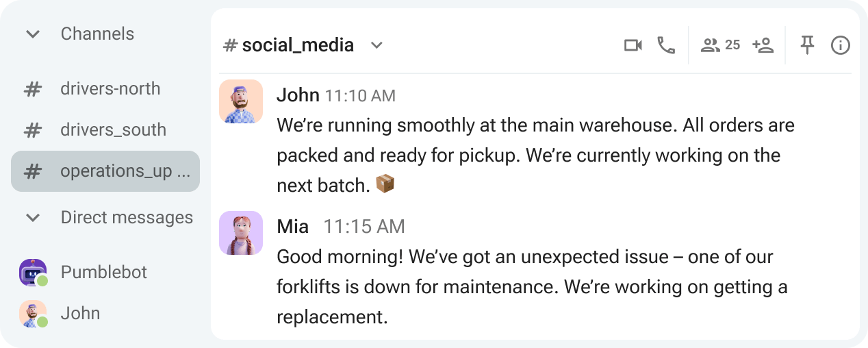
Task: Collapse the Direct messages section
Action: pyautogui.click(x=33, y=218)
